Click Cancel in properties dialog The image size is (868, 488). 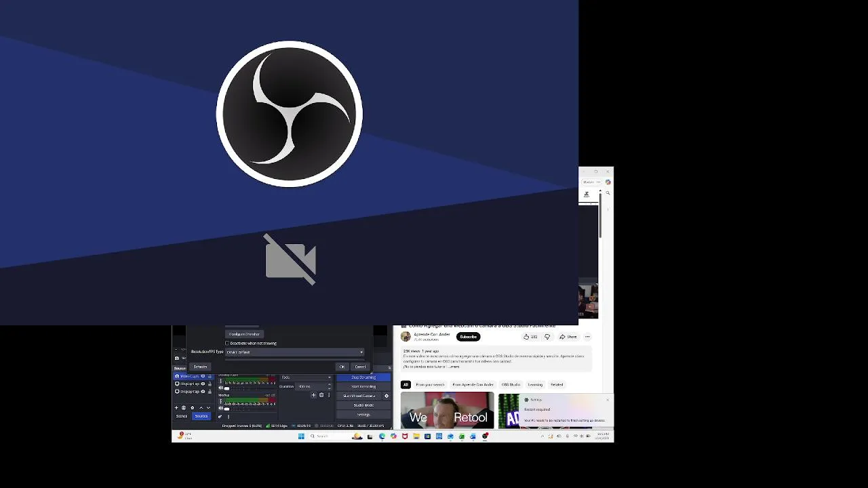coord(360,367)
